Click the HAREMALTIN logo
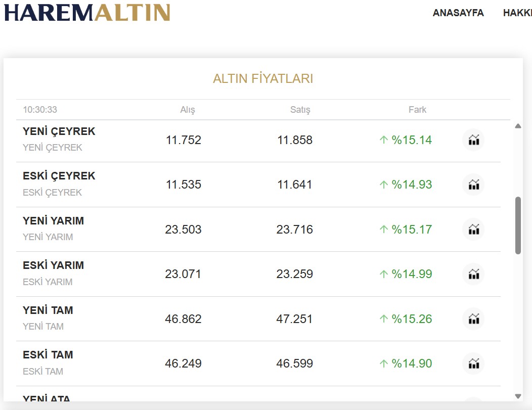Viewport: 532px width, 410px height. tap(87, 13)
